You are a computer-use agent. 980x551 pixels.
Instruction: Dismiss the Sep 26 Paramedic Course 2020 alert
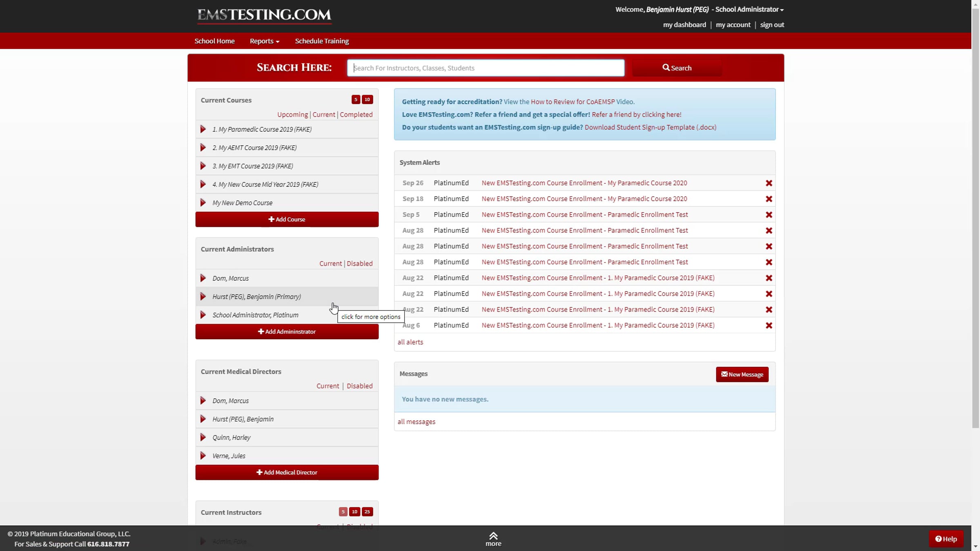coord(768,183)
